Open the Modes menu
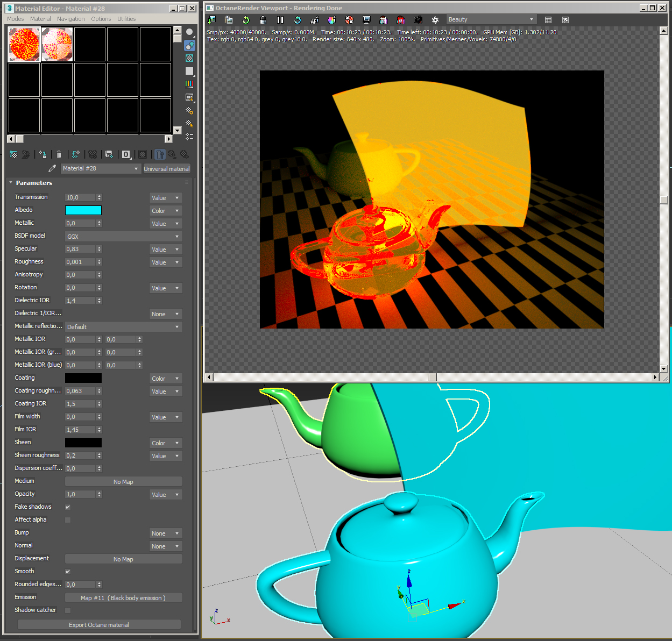Image resolution: width=672 pixels, height=641 pixels. [x=16, y=19]
